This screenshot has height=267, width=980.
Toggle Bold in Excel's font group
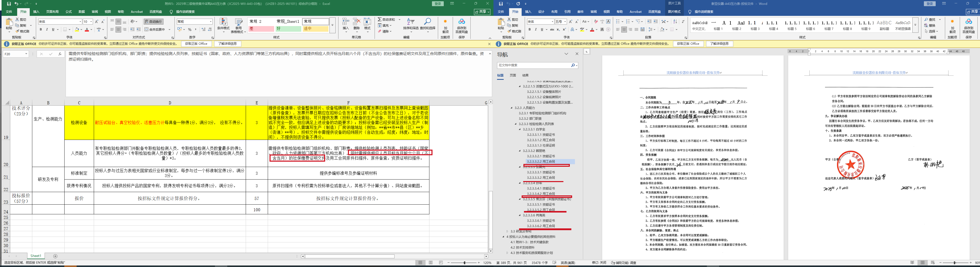(40, 29)
